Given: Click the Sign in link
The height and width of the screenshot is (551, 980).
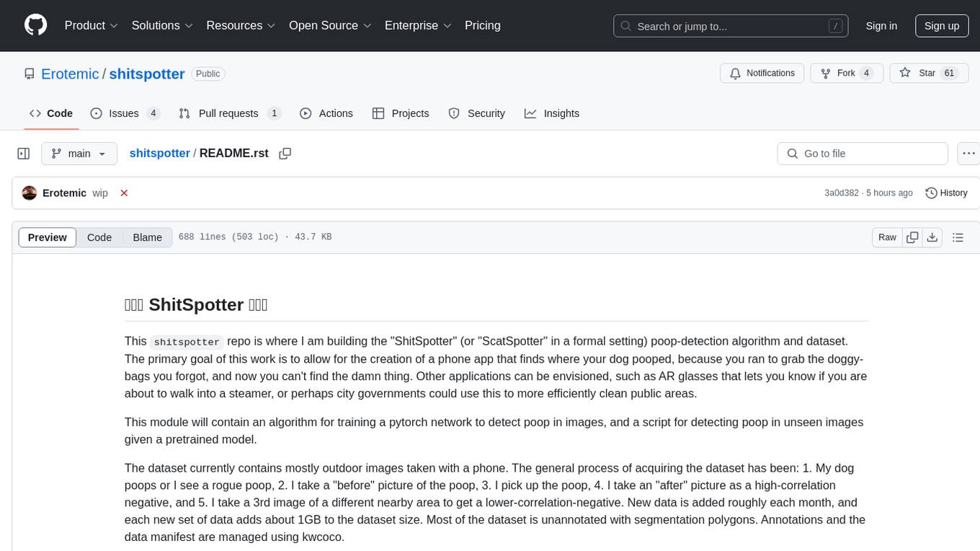Looking at the screenshot, I should (881, 26).
